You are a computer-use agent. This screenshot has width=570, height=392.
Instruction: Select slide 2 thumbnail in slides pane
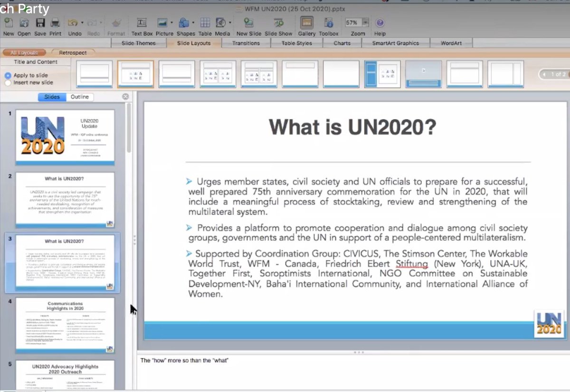coord(65,200)
